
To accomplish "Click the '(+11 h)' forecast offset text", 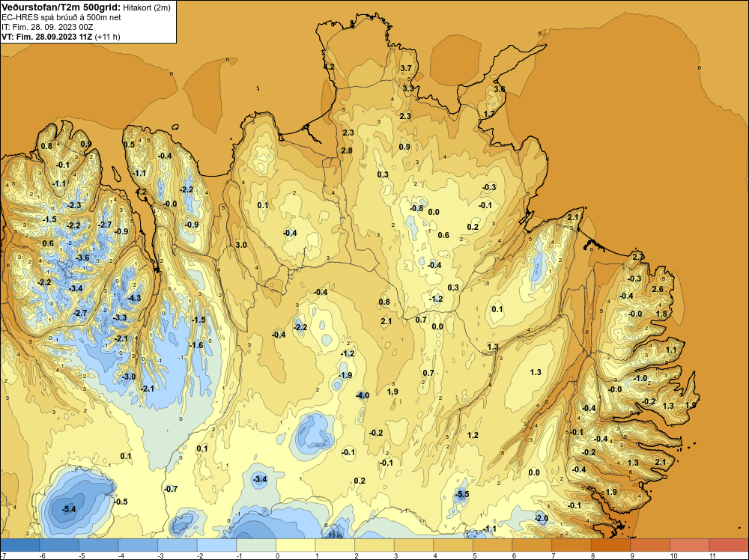I will tap(107, 37).
